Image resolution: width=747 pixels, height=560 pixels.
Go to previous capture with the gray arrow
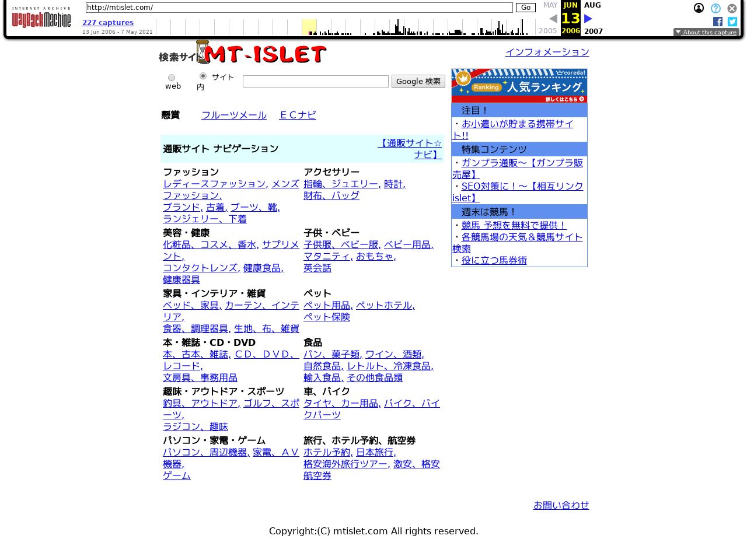pyautogui.click(x=553, y=18)
